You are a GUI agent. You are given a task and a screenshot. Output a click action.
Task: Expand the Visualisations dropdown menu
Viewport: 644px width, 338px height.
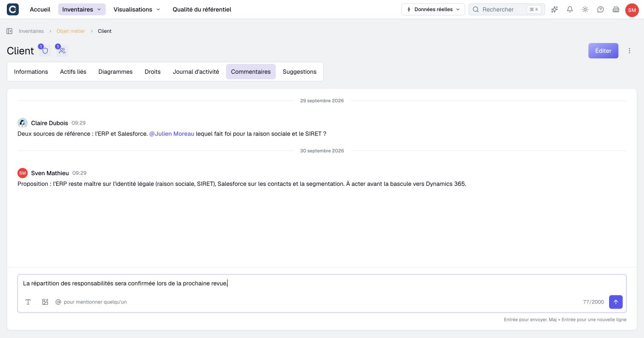137,9
